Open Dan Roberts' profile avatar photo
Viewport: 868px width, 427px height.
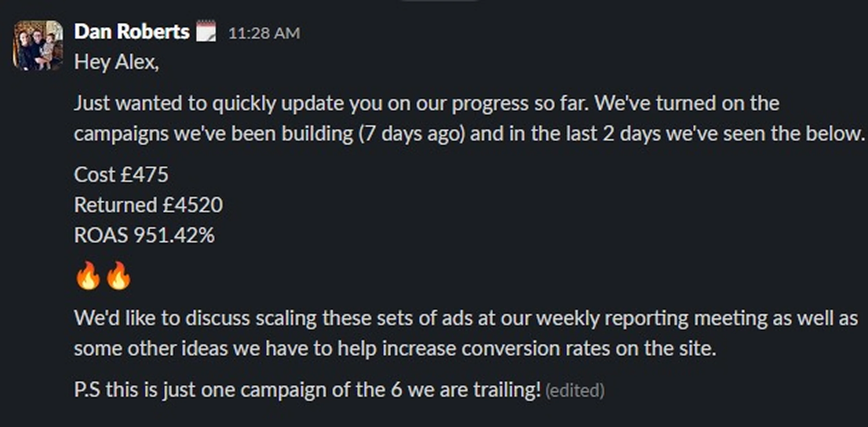coord(38,45)
